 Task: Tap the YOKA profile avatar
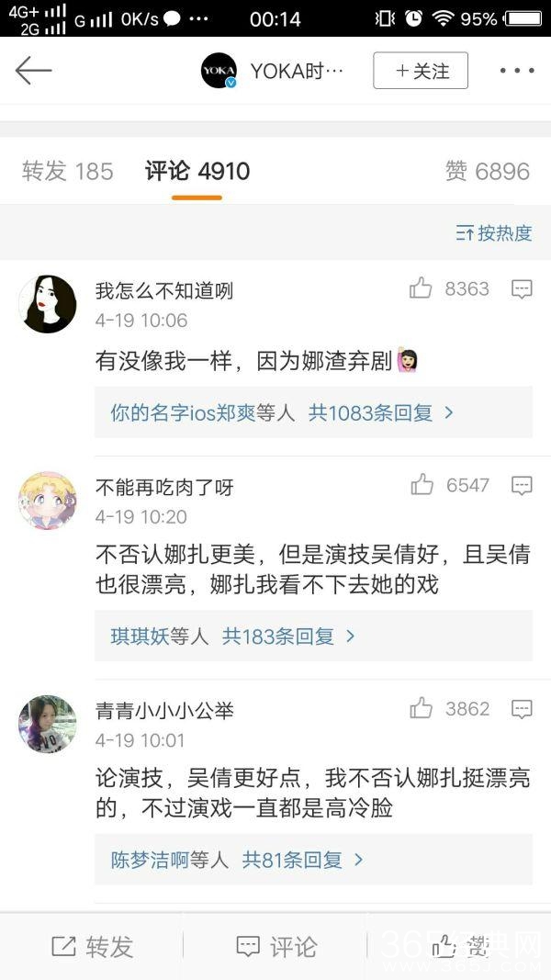219,71
